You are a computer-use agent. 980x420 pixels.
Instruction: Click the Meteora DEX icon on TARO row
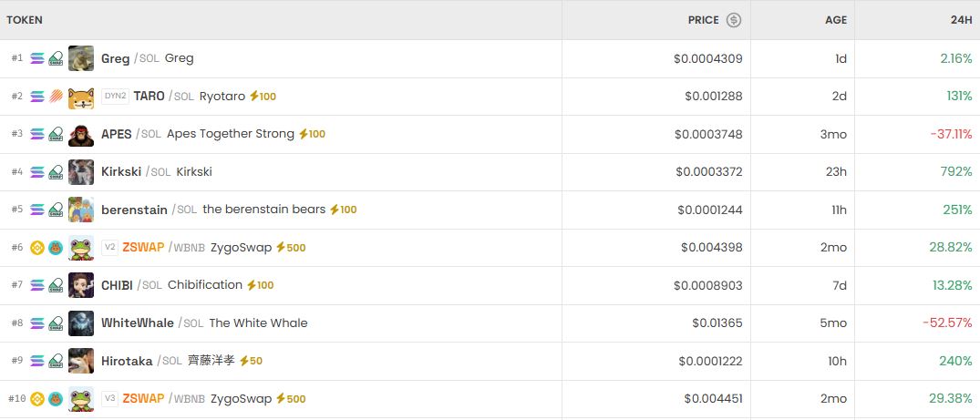tap(56, 97)
